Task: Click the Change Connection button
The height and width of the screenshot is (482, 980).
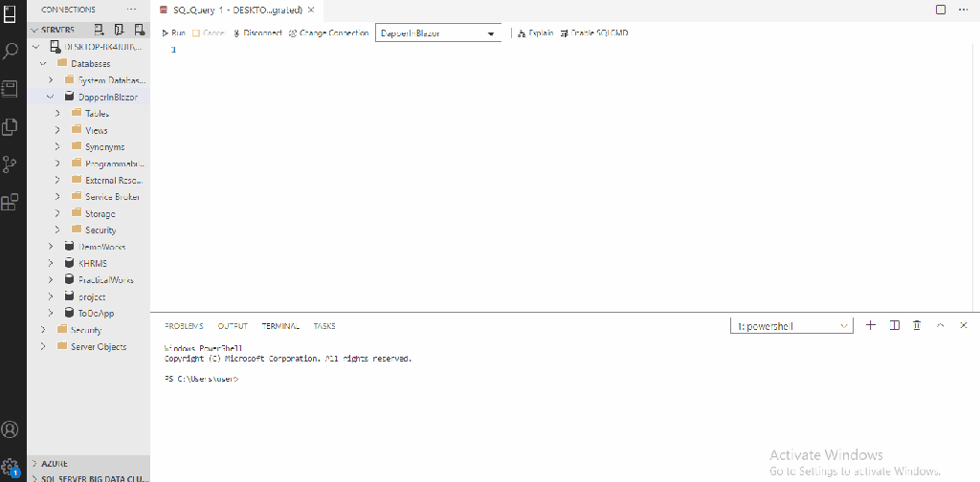Action: [x=328, y=33]
